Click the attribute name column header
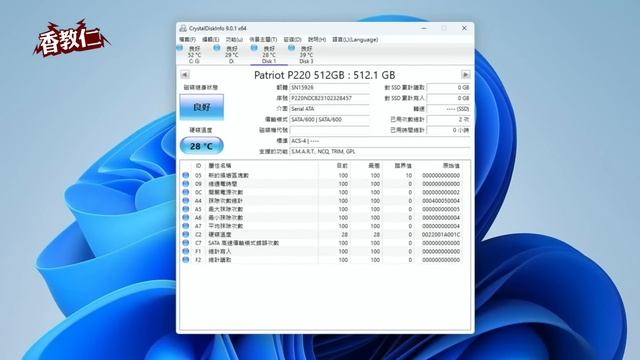The width and height of the screenshot is (640, 360). (x=220, y=166)
